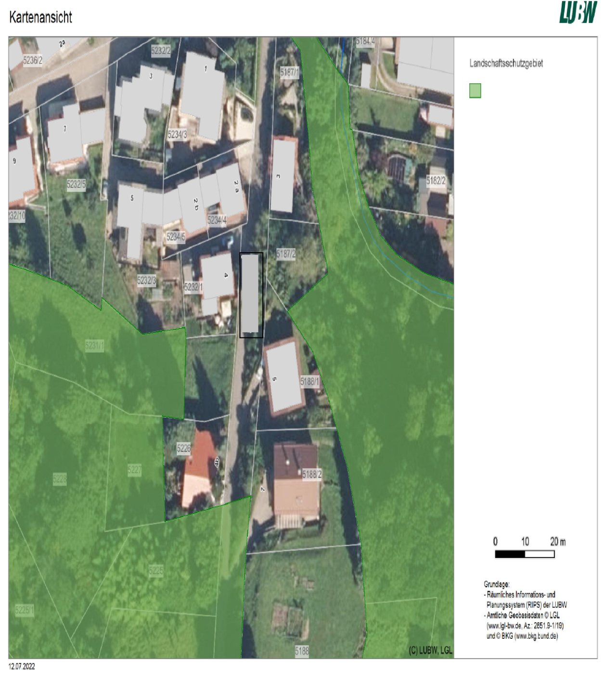Viewport: 616px width, 685px height.
Task: Click parcel label 5232/5
Action: tap(76, 184)
